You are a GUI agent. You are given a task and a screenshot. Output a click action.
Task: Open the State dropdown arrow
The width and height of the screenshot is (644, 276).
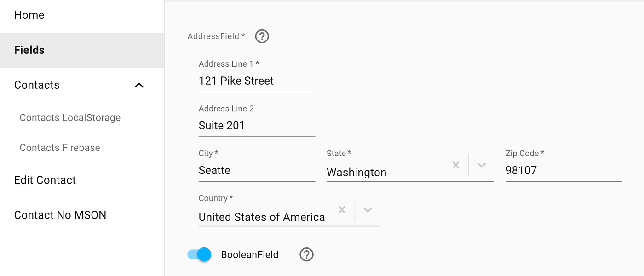point(482,165)
